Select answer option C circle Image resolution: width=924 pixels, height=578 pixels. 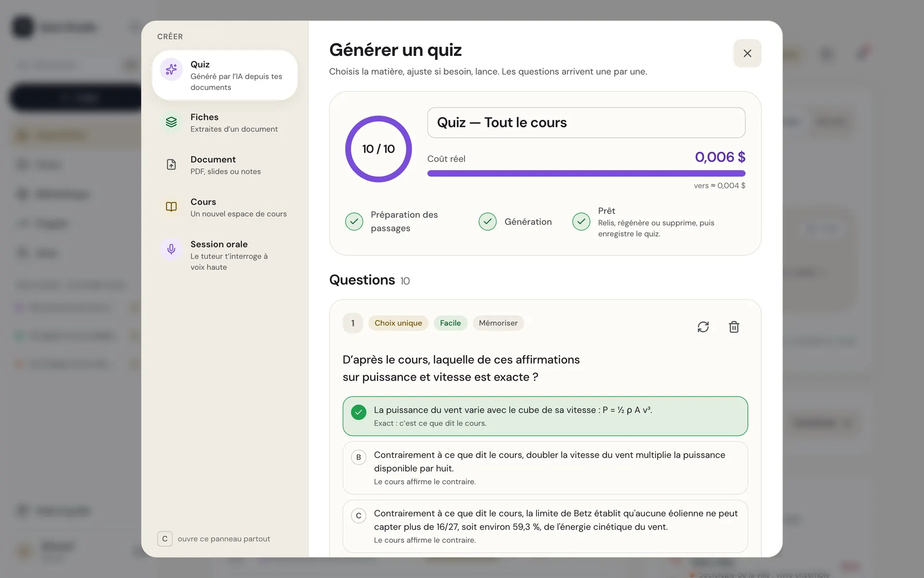point(359,516)
